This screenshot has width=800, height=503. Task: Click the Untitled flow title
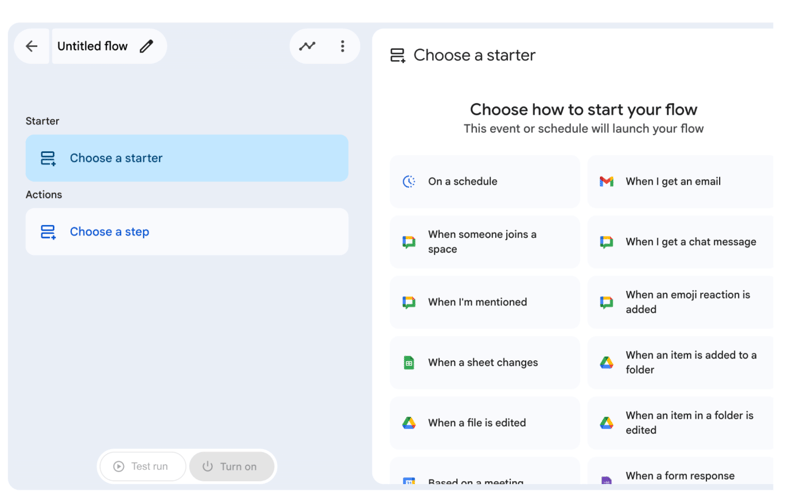point(92,46)
